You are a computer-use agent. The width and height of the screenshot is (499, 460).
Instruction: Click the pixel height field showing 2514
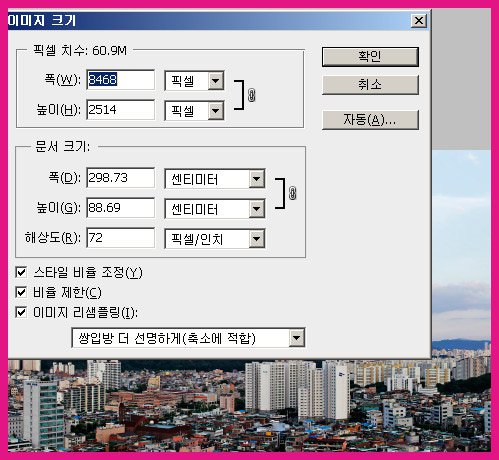point(121,110)
